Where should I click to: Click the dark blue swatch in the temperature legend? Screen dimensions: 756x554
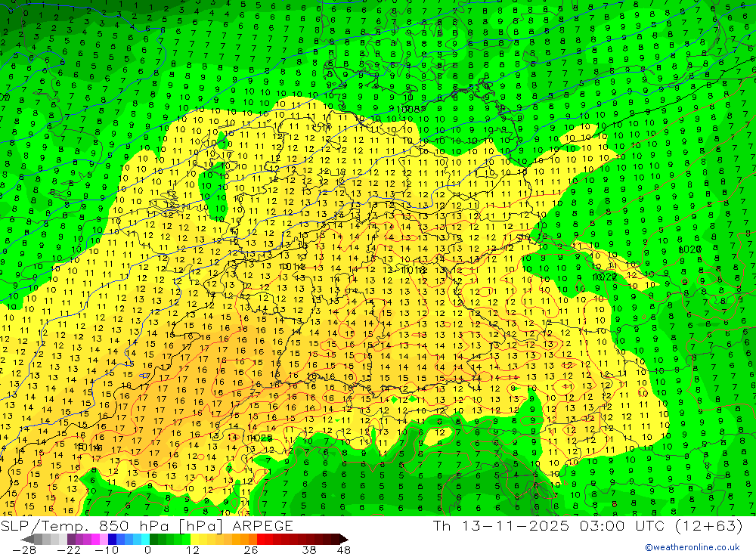(112, 539)
